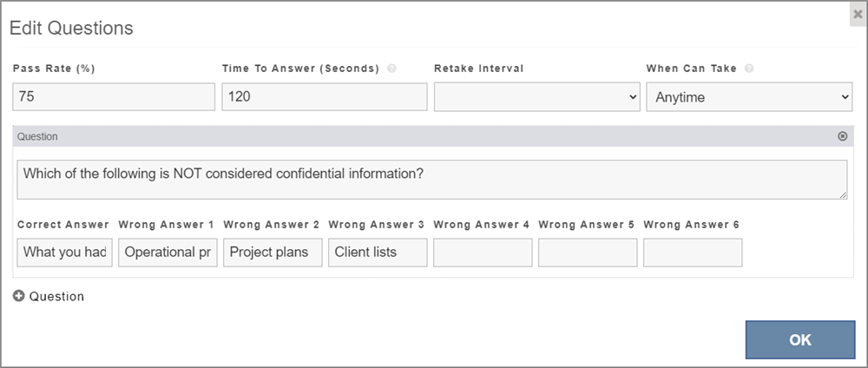Open the Retake Interval dropdown
The height and width of the screenshot is (368, 868).
pyautogui.click(x=537, y=97)
